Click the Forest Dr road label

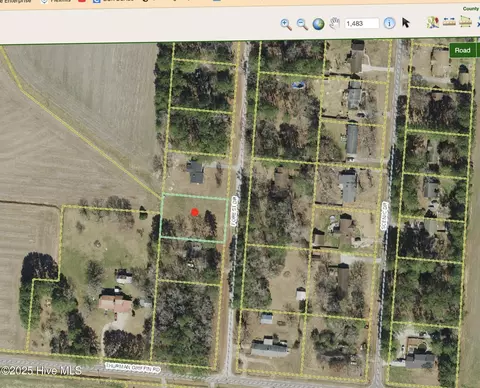(x=234, y=211)
